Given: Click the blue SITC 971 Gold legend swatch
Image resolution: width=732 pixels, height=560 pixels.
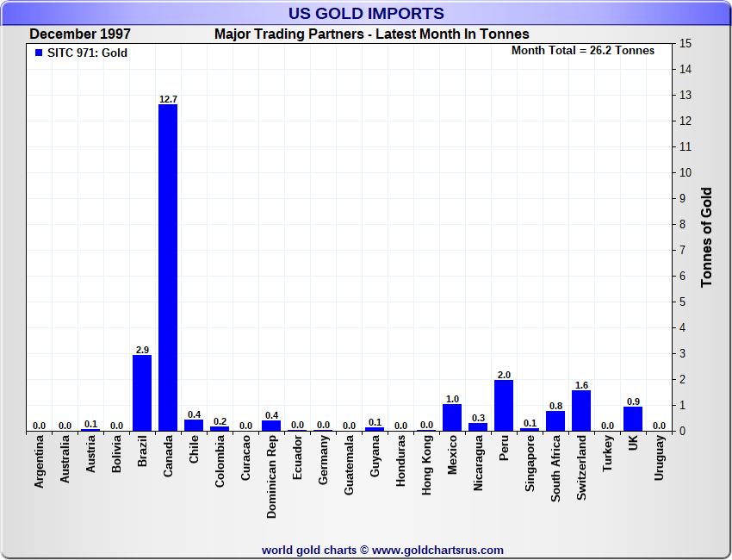Looking at the screenshot, I should [x=39, y=53].
